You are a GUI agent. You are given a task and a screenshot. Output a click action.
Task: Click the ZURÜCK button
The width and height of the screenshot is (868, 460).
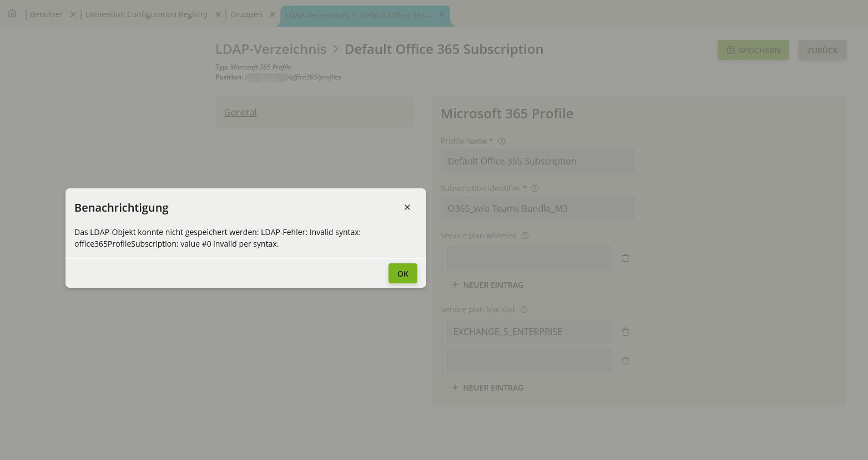[x=822, y=50]
